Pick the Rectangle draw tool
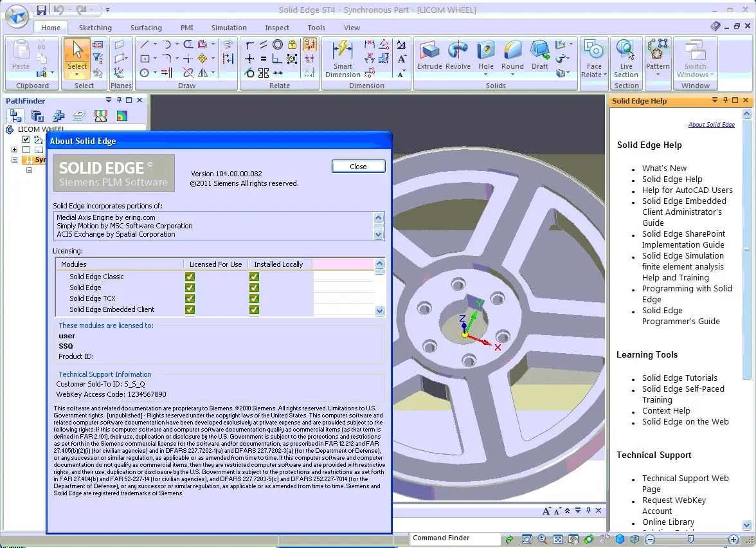This screenshot has height=548, width=756. click(144, 59)
